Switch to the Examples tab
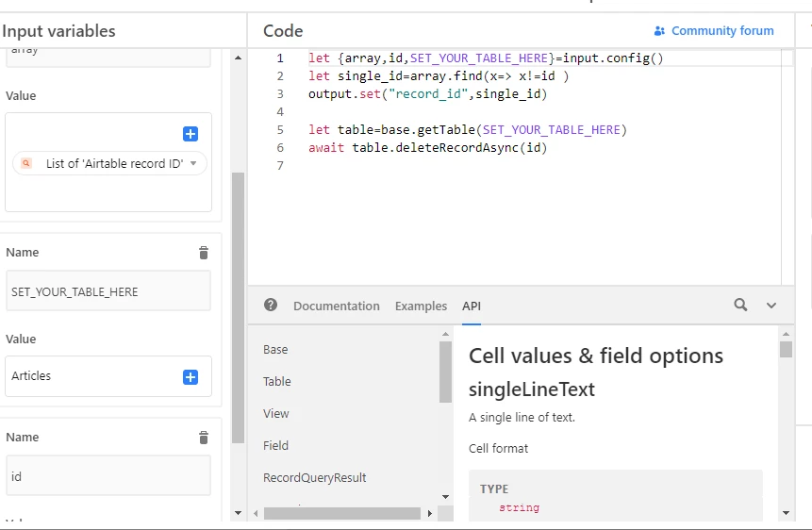 (x=421, y=306)
